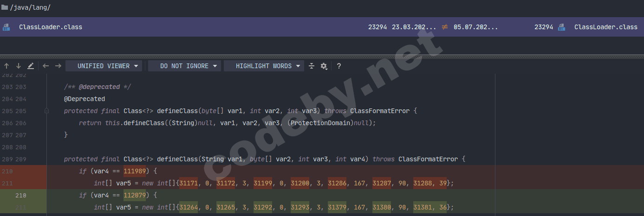Screen dimensions: 644x216
Task: Go to next difference with down arrow
Action: (x=19, y=66)
